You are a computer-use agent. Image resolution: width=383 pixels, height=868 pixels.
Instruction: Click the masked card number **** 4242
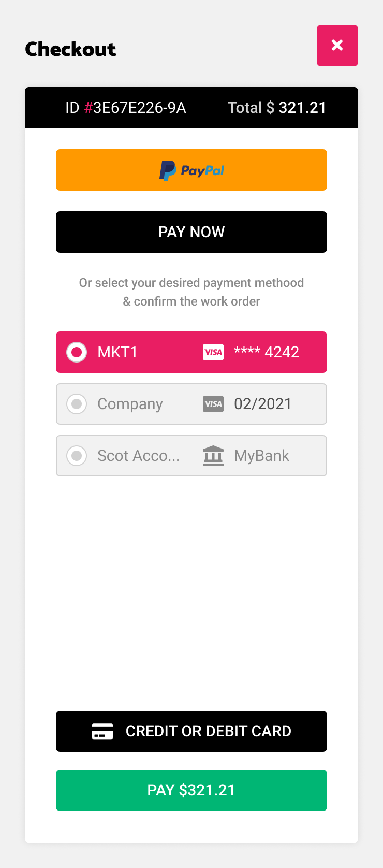(267, 352)
